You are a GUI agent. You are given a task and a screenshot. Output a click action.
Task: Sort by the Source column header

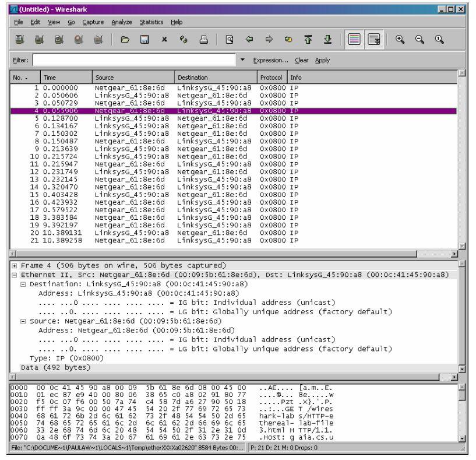point(133,78)
